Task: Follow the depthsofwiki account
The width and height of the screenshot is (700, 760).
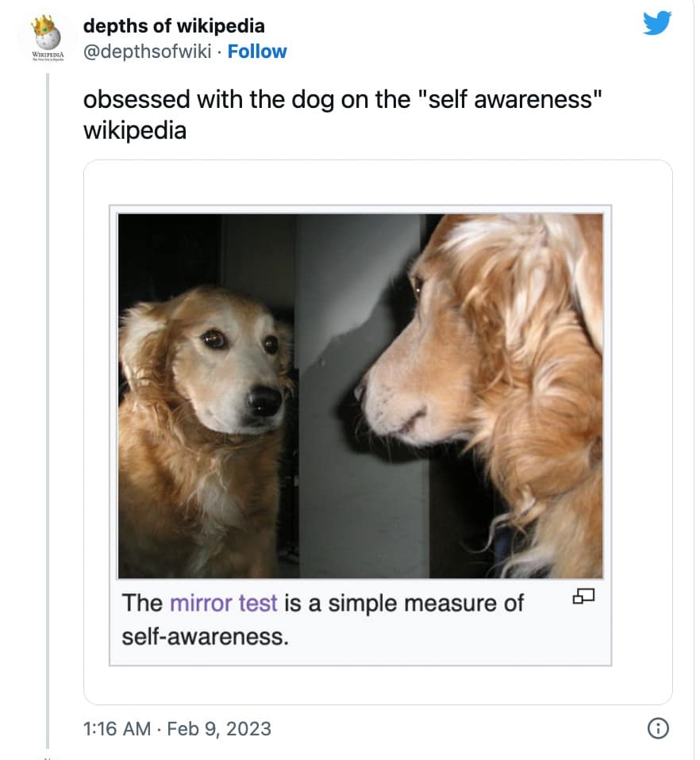Action: pos(257,52)
